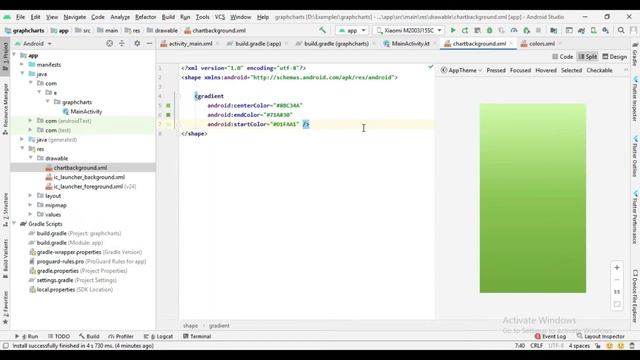Click the Debug app bug icon
The image size is (640, 360).
(489, 30)
